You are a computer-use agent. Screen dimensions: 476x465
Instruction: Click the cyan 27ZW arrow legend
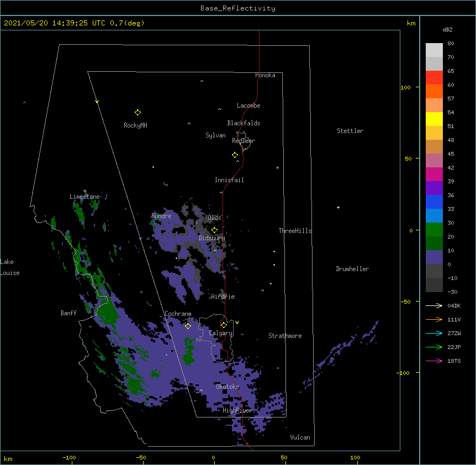[x=434, y=333]
